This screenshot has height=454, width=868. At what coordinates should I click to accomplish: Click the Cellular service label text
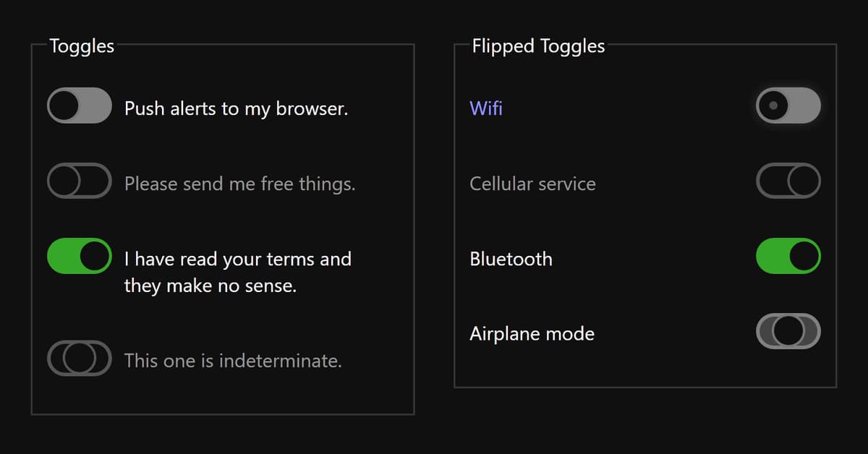[x=532, y=184]
